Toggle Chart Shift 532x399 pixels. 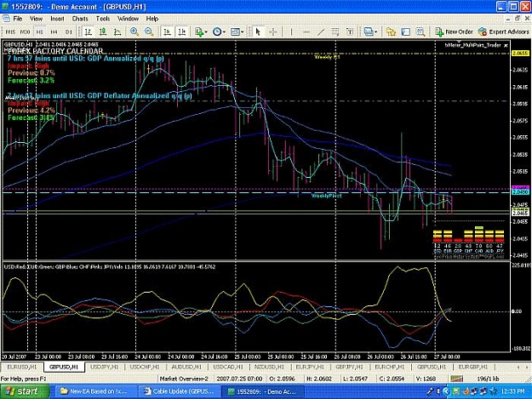pos(182,31)
